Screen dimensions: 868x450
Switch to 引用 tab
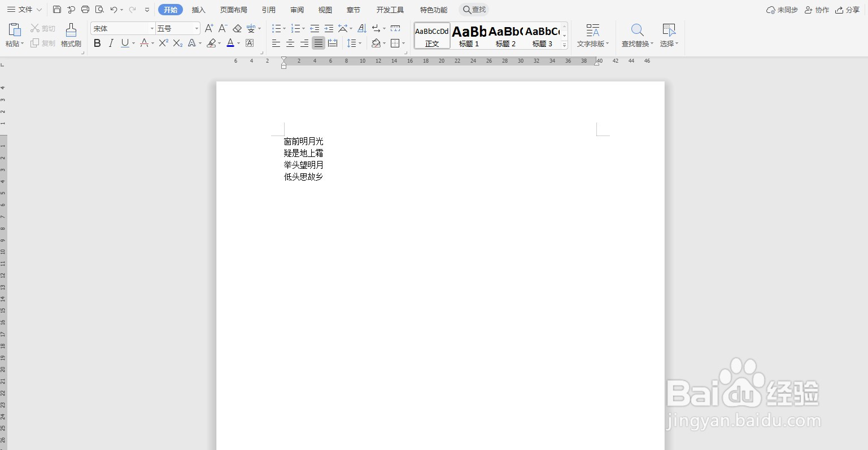(269, 10)
